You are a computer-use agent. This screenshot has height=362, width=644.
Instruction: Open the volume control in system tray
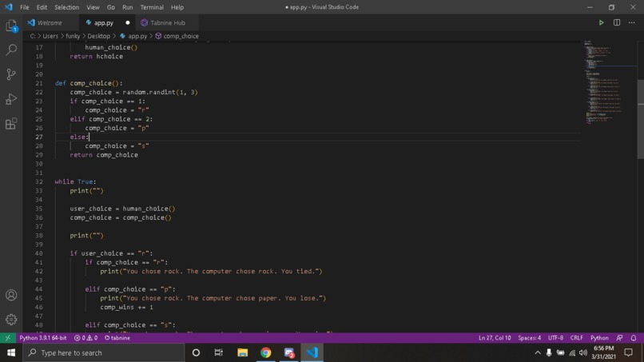583,352
